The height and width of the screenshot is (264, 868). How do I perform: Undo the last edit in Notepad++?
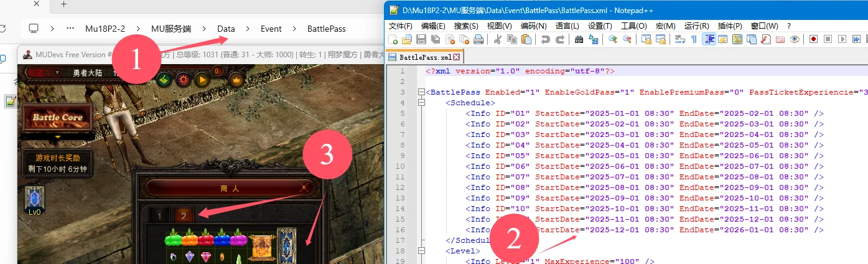[545, 39]
